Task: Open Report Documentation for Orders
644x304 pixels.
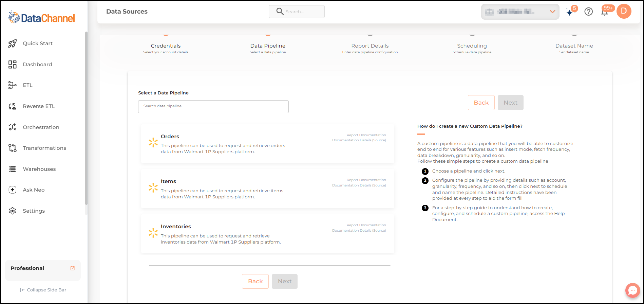Action: tap(366, 135)
